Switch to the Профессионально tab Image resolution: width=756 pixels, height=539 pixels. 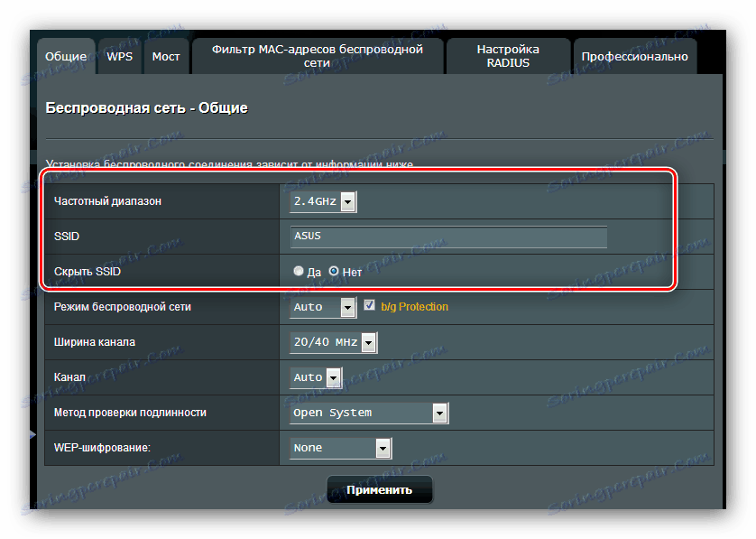(x=634, y=56)
